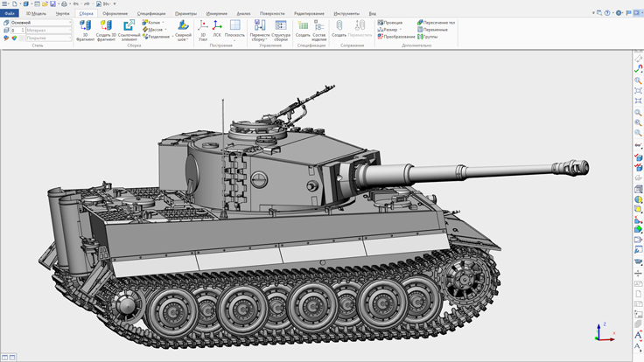Screen dimensions: 644x362
Task: Click the Ссылочный элемент tool
Action: [x=129, y=31]
